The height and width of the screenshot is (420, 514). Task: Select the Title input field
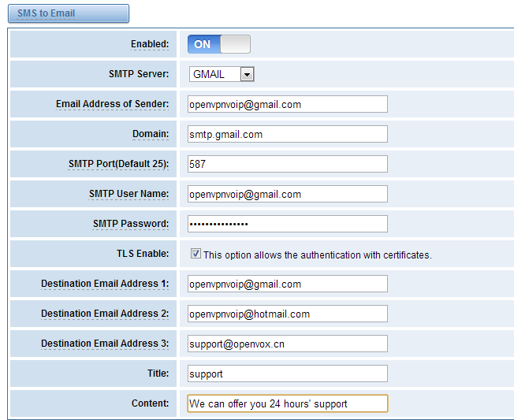[288, 374]
